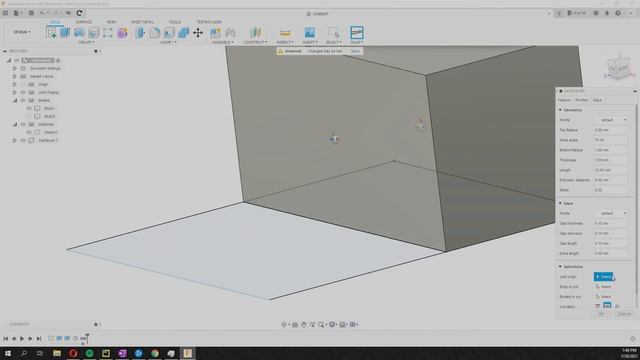640x360 pixels.
Task: Select the Inspect measure tool
Action: pos(285,33)
